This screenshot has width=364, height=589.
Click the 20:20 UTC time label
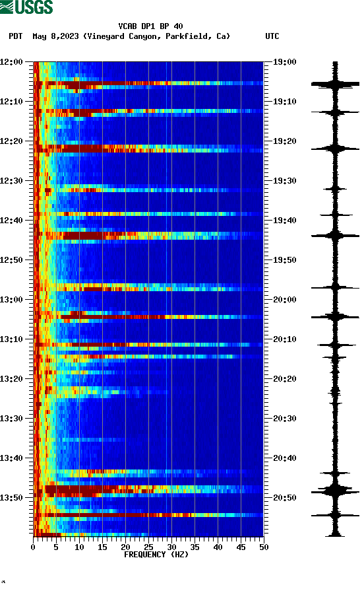(x=284, y=379)
